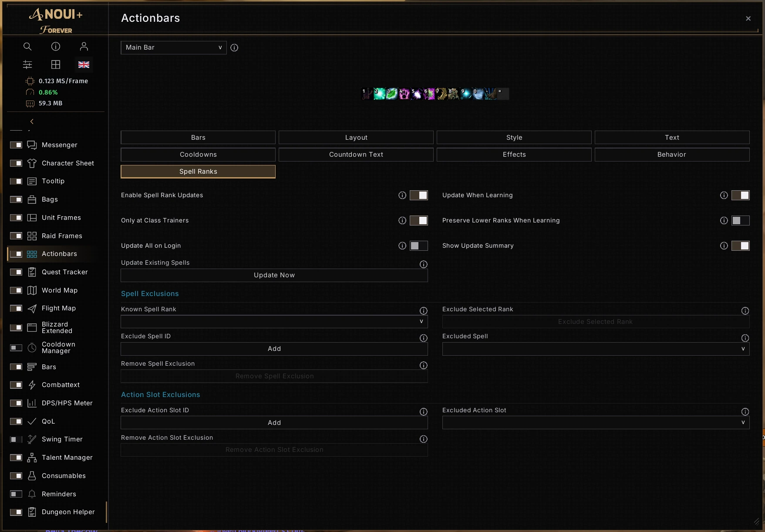Click the Messenger chat icon
Image resolution: width=765 pixels, height=532 pixels.
point(32,145)
